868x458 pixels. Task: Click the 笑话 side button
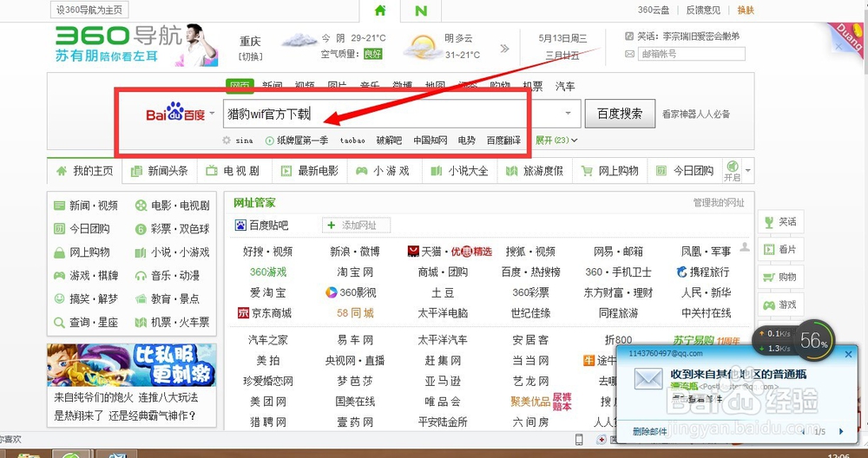pos(780,222)
